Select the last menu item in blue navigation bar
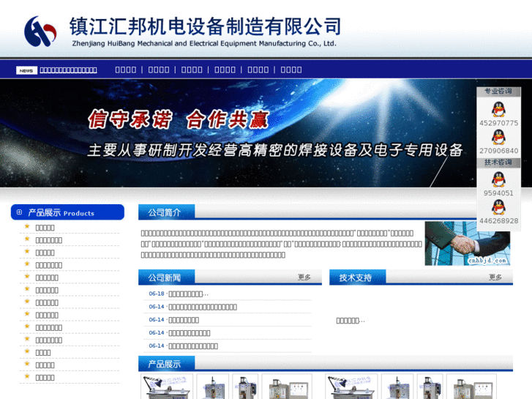Screen dimensions: 532x399 point(291,70)
